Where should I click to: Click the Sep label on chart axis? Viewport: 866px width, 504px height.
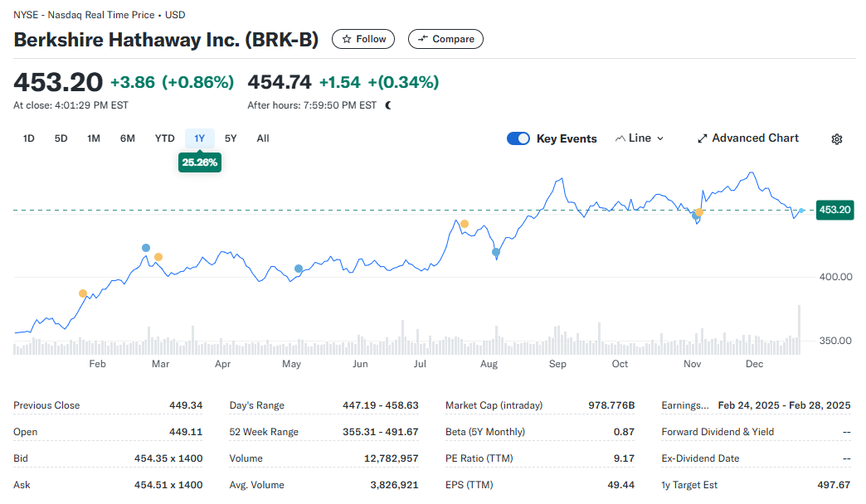click(x=557, y=364)
